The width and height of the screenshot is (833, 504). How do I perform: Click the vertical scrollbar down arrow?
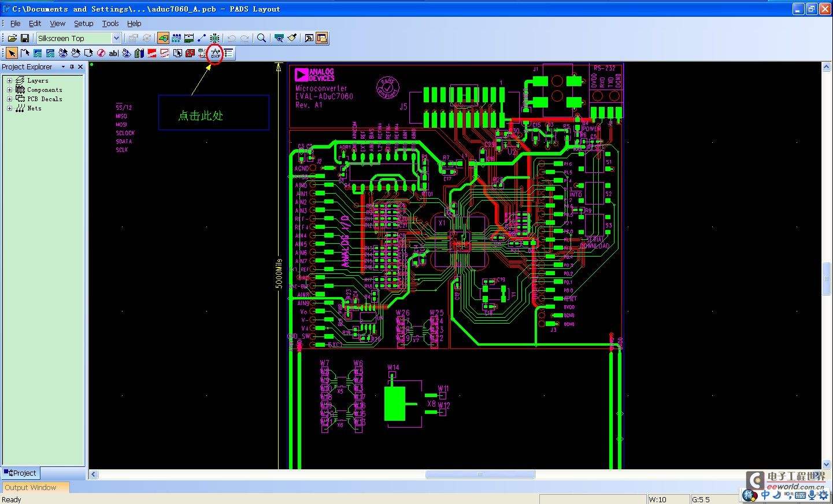pos(827,464)
